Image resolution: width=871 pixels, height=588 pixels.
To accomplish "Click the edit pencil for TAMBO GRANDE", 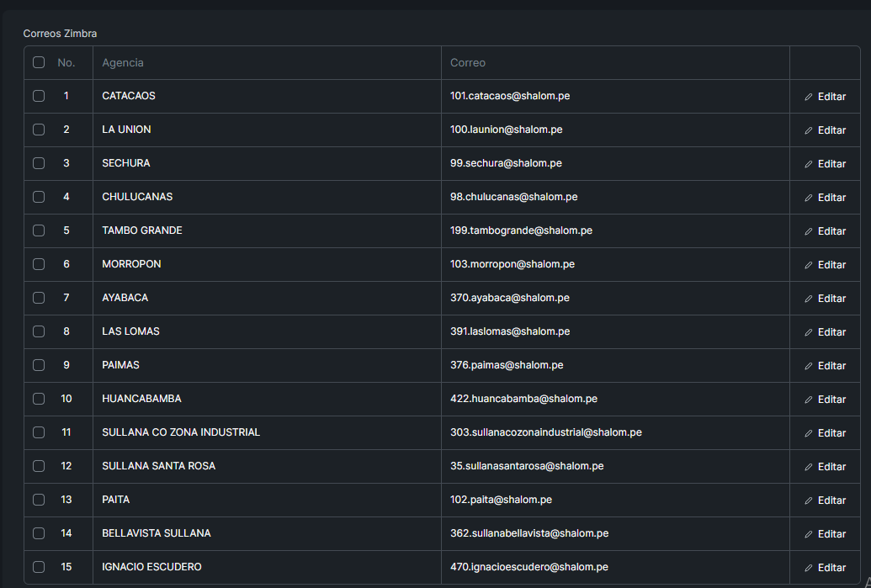I will 809,231.
